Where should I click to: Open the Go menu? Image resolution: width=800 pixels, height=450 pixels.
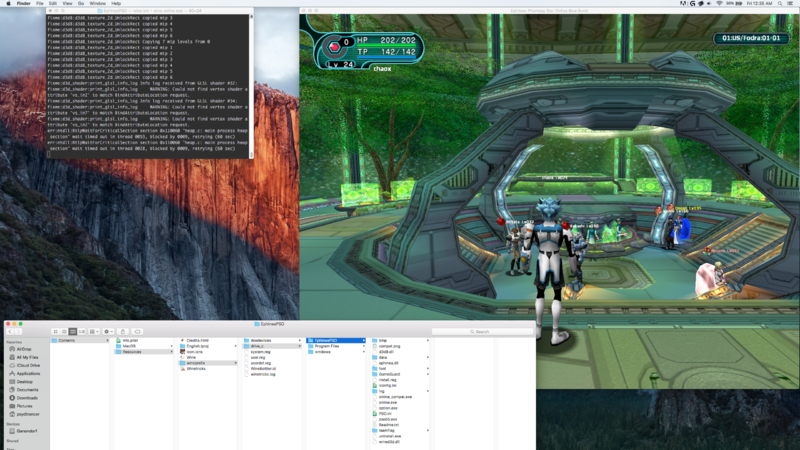click(x=81, y=3)
